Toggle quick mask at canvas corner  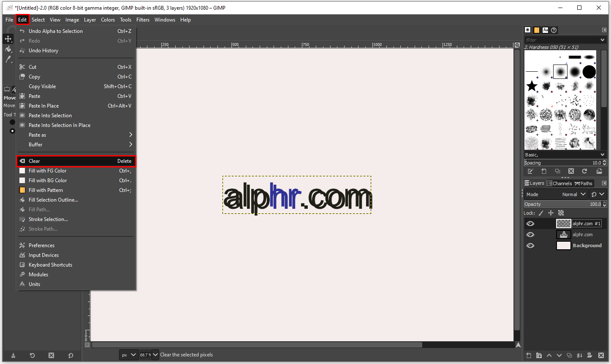[x=87, y=345]
